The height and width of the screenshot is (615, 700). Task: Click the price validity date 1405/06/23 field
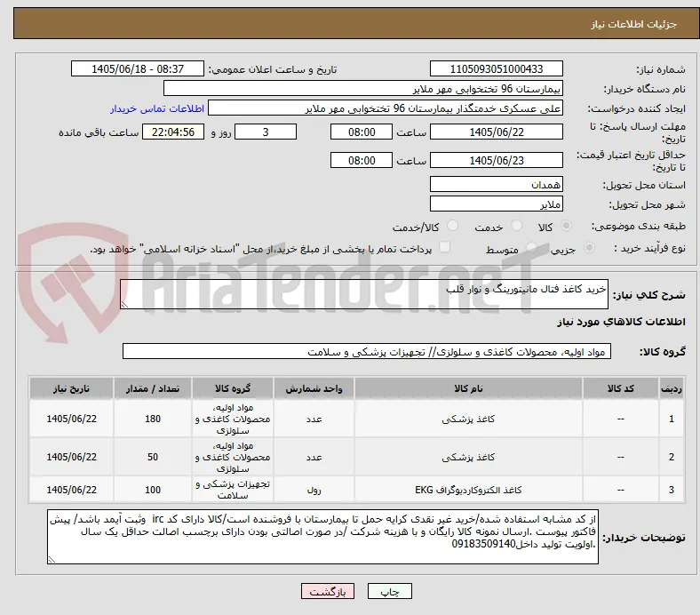pyautogui.click(x=497, y=160)
